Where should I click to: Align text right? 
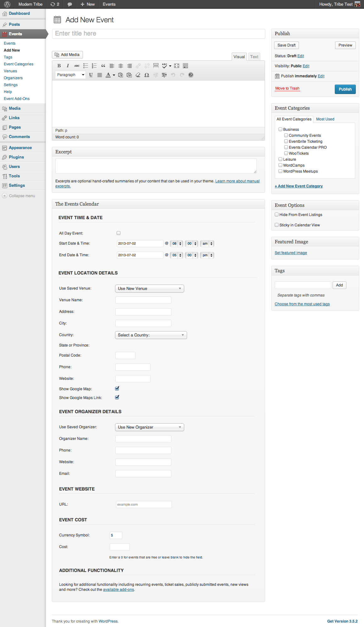[130, 66]
